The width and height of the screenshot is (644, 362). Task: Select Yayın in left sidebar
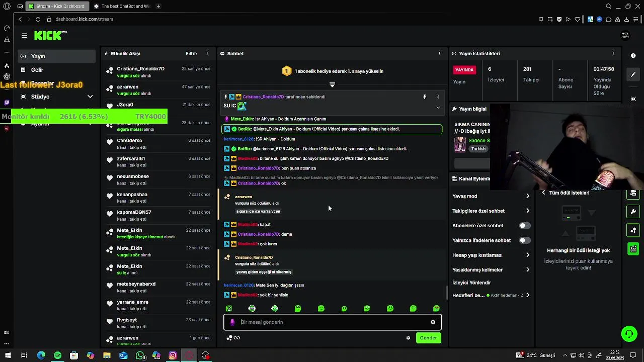(x=56, y=56)
